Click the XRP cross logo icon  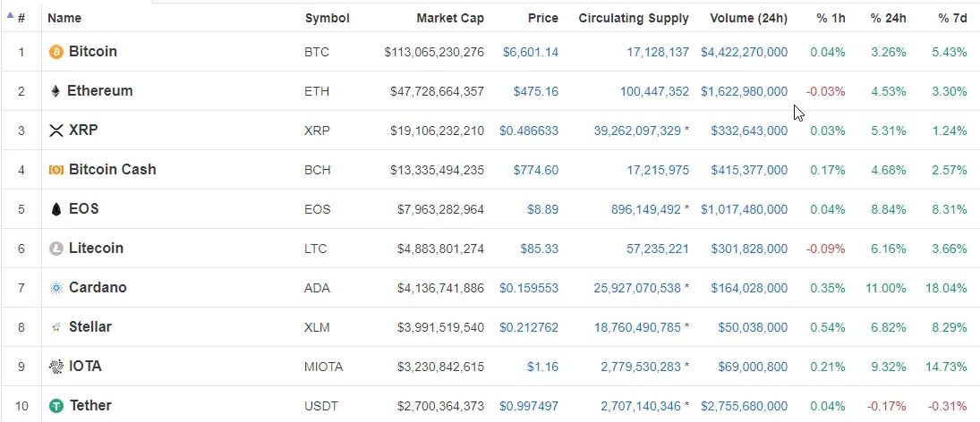pyautogui.click(x=56, y=131)
